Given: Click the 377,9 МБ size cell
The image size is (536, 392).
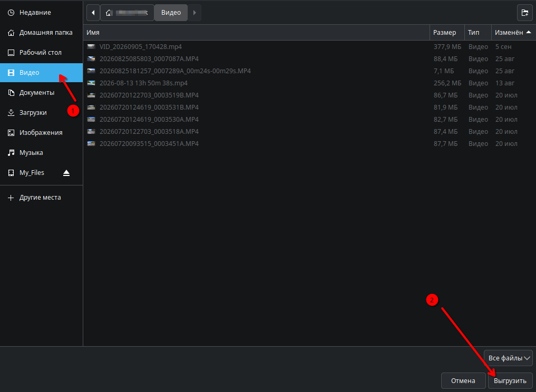Looking at the screenshot, I should click(x=447, y=47).
